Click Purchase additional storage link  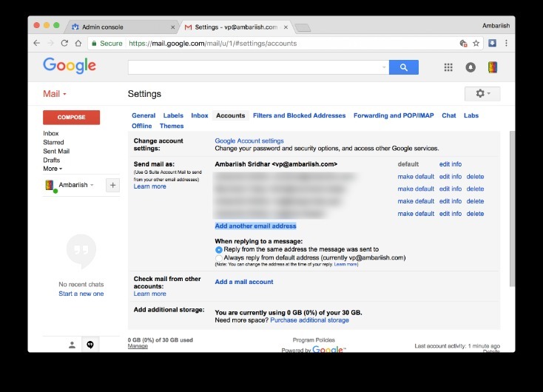pos(309,320)
